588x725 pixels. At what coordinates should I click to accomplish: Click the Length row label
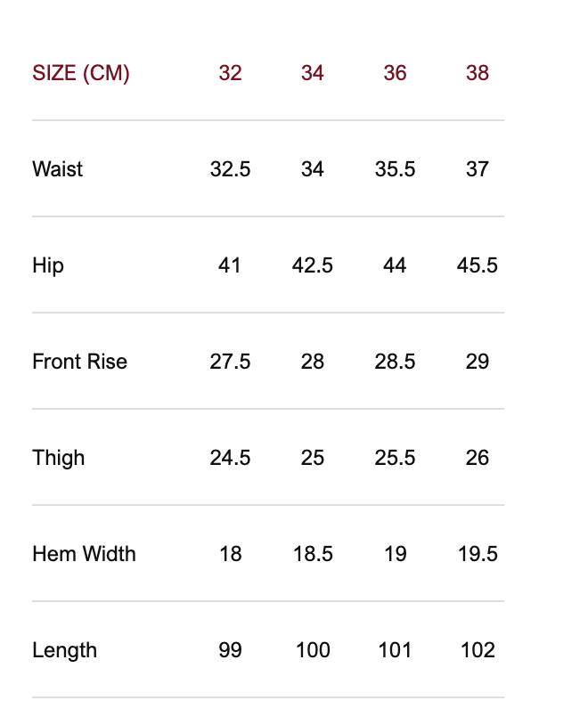(64, 650)
